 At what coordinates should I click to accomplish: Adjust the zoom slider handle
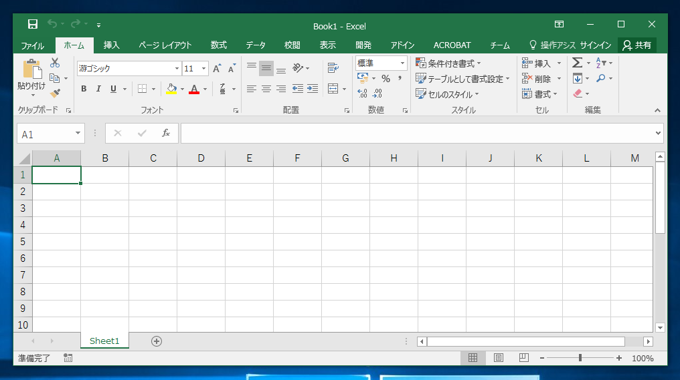click(580, 358)
